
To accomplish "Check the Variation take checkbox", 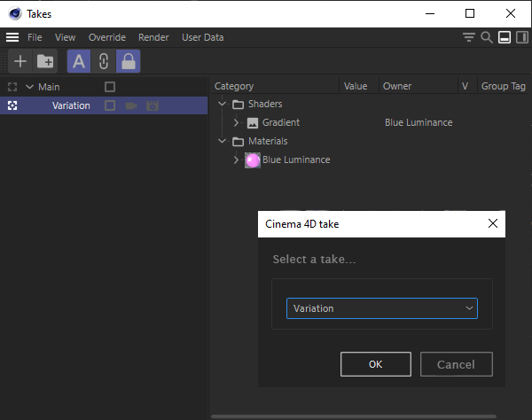I will (x=110, y=105).
